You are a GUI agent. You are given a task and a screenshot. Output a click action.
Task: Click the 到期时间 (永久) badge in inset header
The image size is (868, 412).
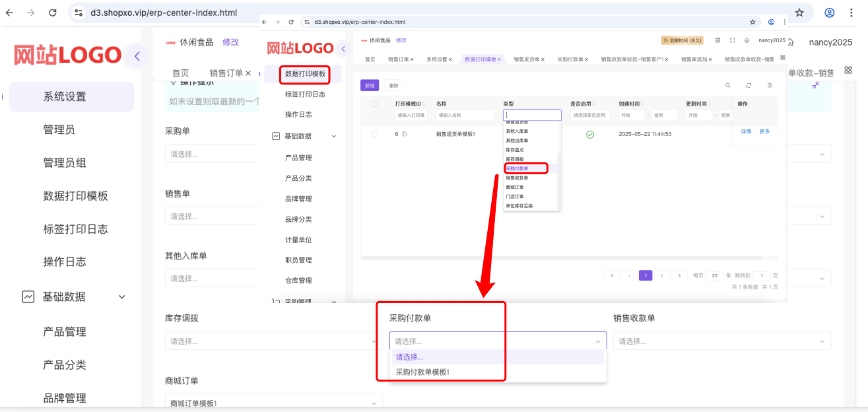click(x=682, y=40)
